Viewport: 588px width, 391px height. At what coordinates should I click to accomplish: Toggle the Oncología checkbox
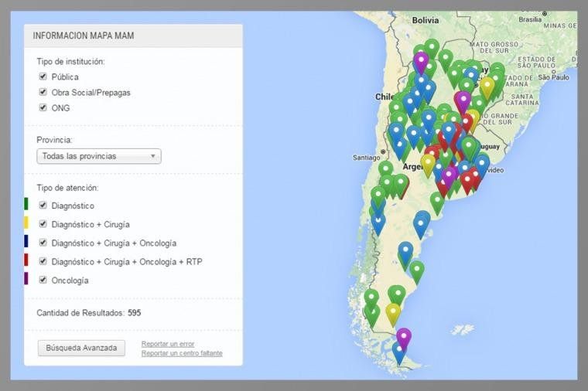pyautogui.click(x=43, y=280)
